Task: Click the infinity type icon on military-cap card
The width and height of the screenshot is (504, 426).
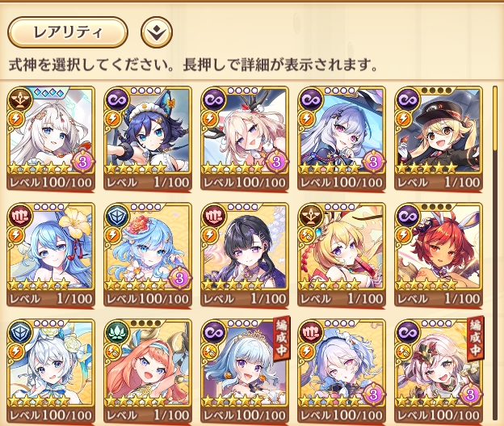Action: (408, 99)
